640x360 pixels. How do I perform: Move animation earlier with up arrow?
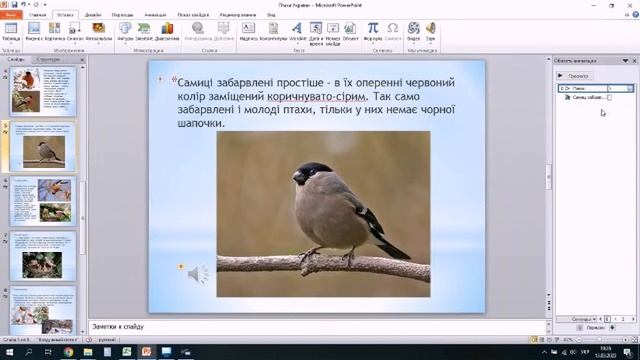[580, 328]
